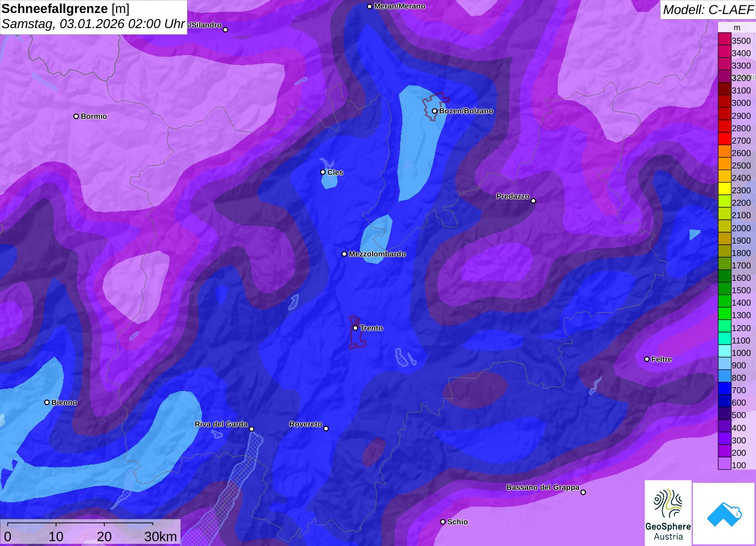Click the hatched Lake Garda area
756x546 pixels.
click(227, 497)
